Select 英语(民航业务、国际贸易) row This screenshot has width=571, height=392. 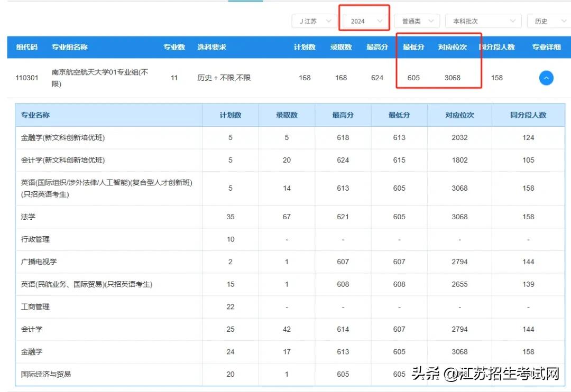point(290,285)
